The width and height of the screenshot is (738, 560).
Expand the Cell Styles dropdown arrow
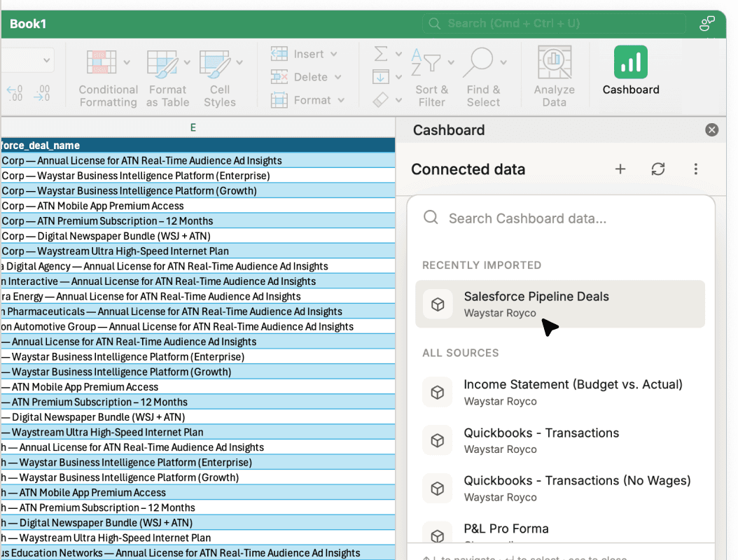[239, 62]
